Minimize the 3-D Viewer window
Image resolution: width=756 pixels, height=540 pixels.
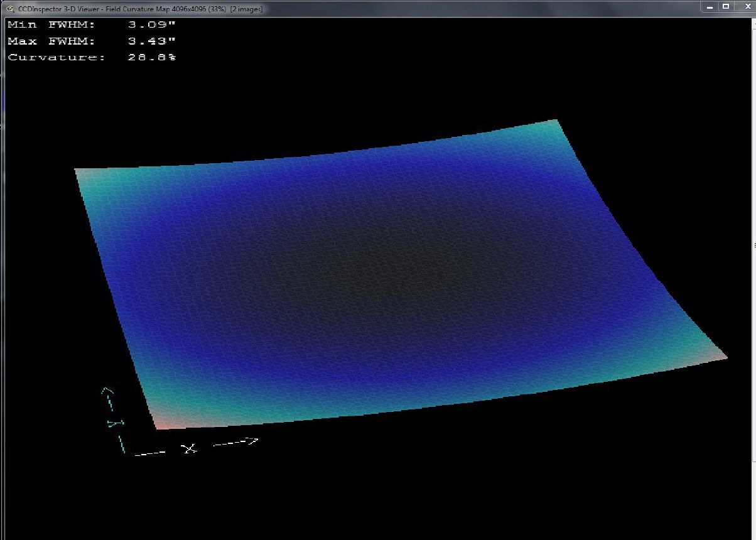[x=710, y=7]
